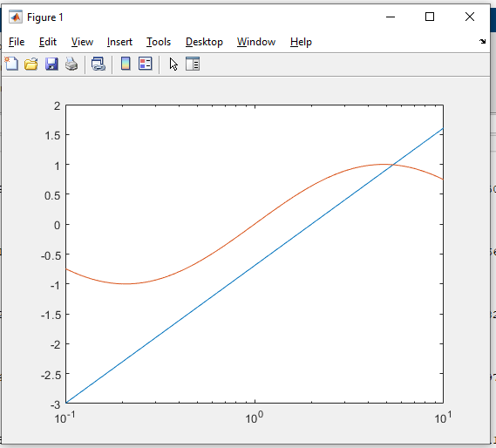Open the File menu
496x448 pixels.
point(17,42)
